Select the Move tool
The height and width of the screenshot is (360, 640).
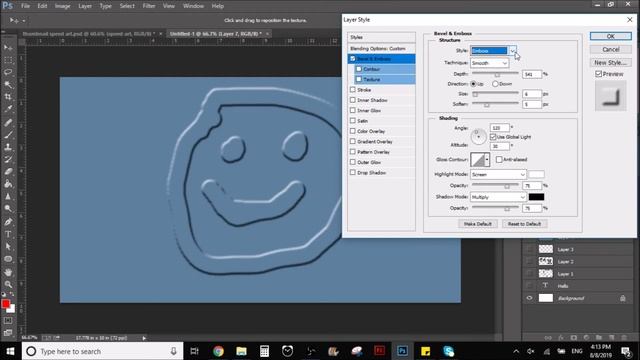[x=8, y=48]
